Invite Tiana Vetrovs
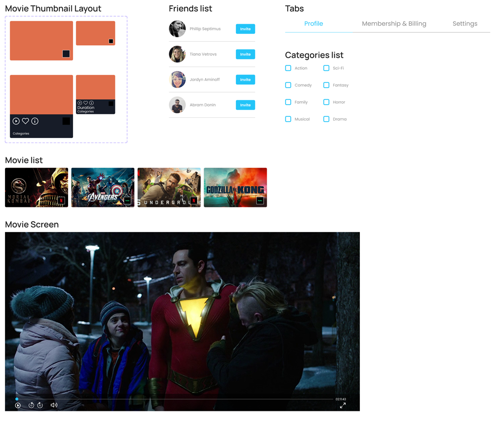The height and width of the screenshot is (427, 504). click(245, 54)
